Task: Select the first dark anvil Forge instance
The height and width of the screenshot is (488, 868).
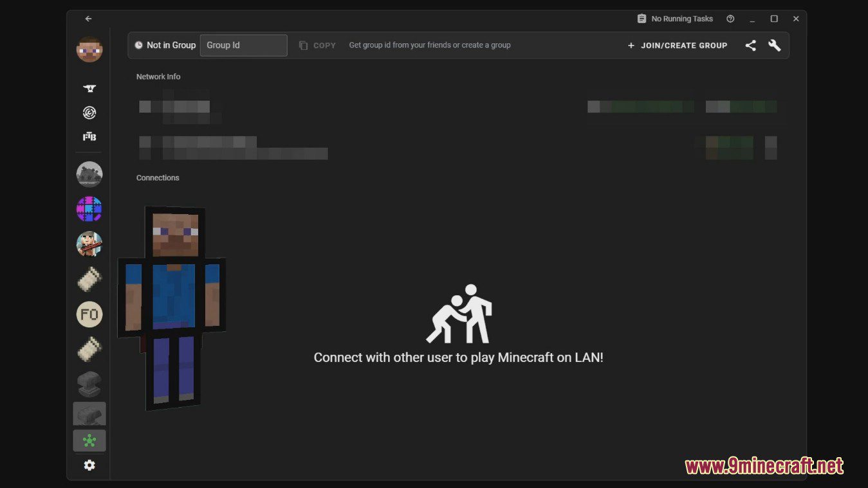Action: [x=89, y=384]
